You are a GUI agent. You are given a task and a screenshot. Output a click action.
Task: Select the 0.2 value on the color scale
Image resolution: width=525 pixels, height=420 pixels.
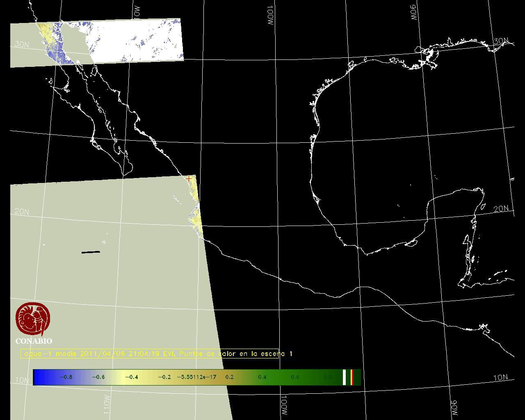pyautogui.click(x=229, y=377)
